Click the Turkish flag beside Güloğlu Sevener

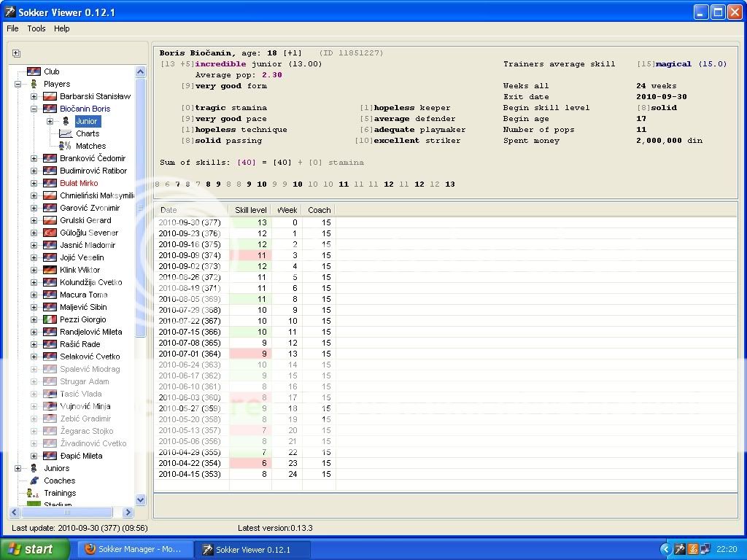[x=50, y=233]
